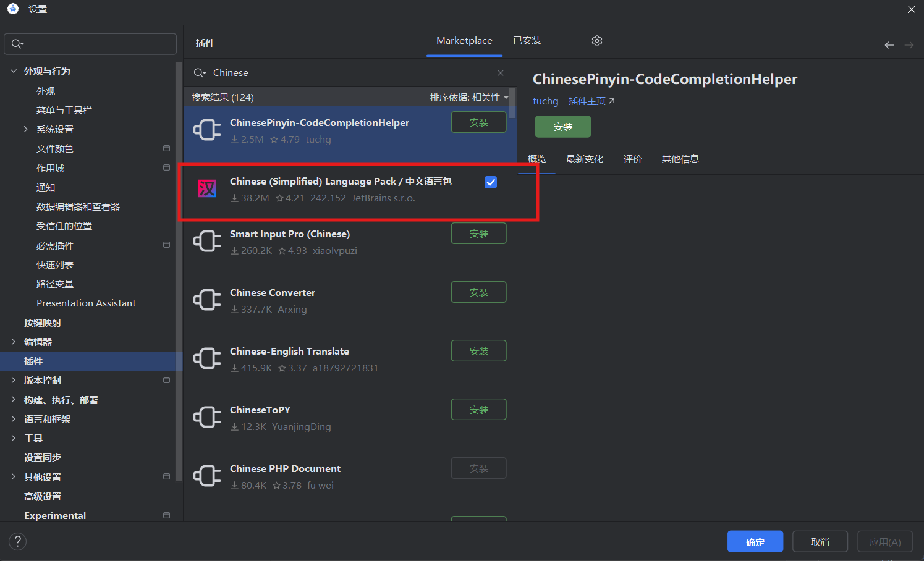
Task: Click the Chinese PHP Document plugin icon
Action: pyautogui.click(x=207, y=476)
